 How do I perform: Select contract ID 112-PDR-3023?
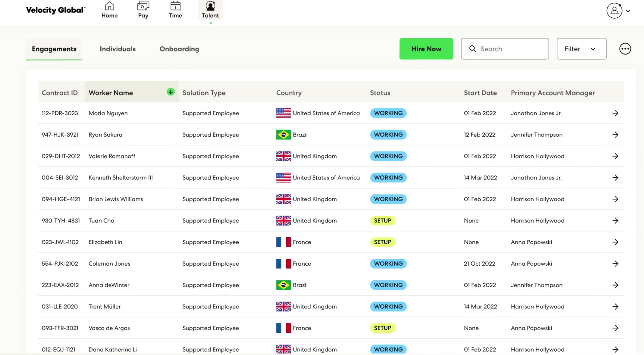60,113
